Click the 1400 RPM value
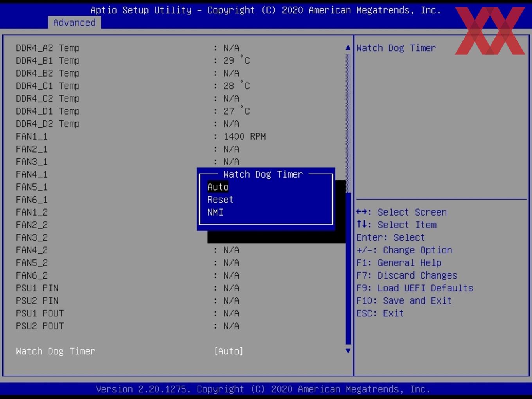 pyautogui.click(x=244, y=137)
